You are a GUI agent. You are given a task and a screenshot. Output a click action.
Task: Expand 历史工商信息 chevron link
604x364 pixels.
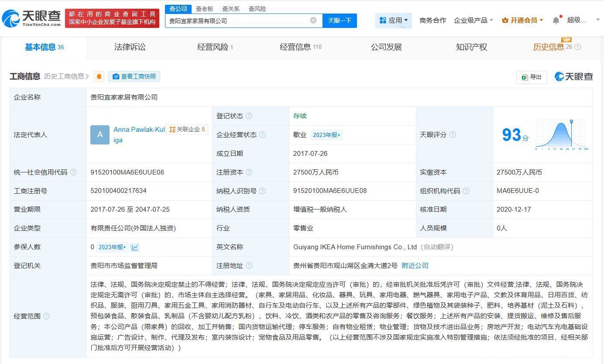(66, 77)
